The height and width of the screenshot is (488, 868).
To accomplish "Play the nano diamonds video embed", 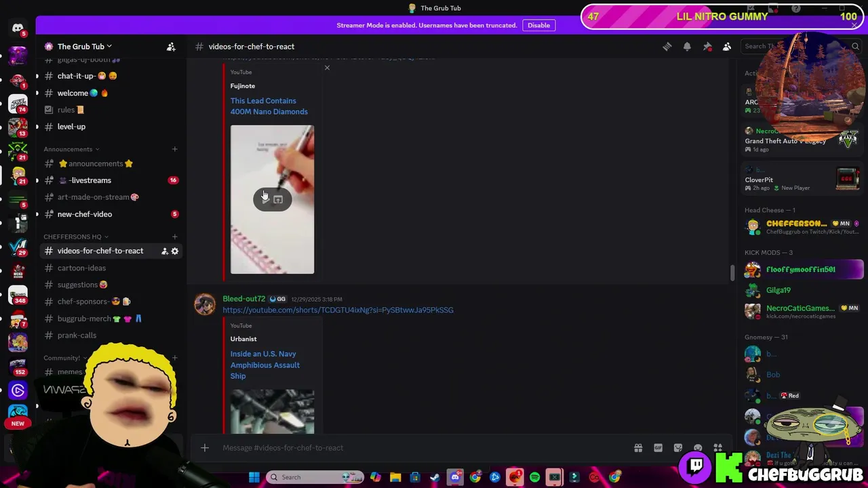I will (265, 199).
